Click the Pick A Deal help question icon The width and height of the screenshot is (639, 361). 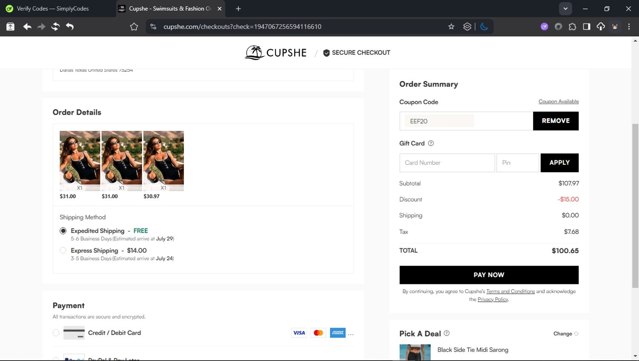pos(447,333)
